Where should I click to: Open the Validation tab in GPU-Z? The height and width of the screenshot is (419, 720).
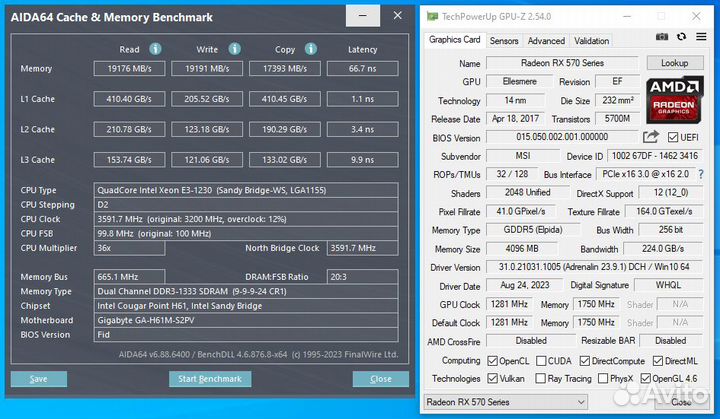[x=591, y=41]
